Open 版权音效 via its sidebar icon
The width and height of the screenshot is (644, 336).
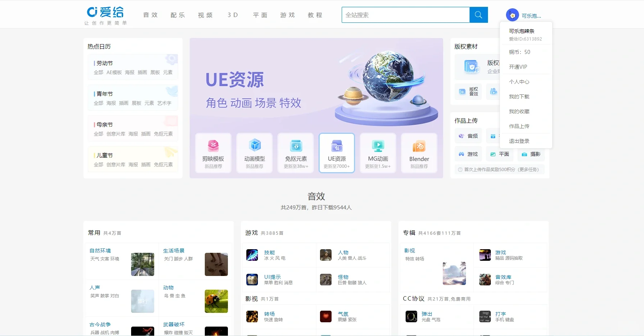coord(463,92)
